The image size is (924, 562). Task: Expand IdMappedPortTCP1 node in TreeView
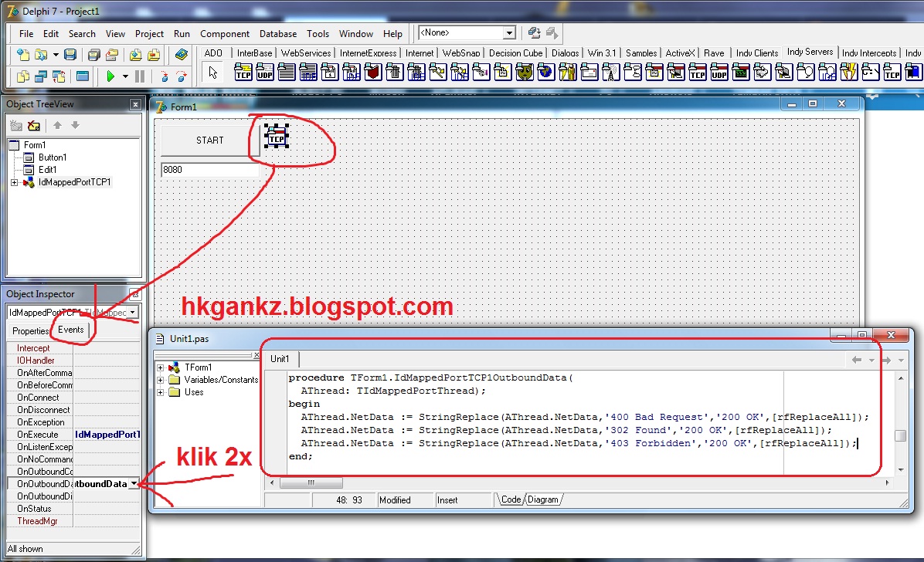(14, 183)
